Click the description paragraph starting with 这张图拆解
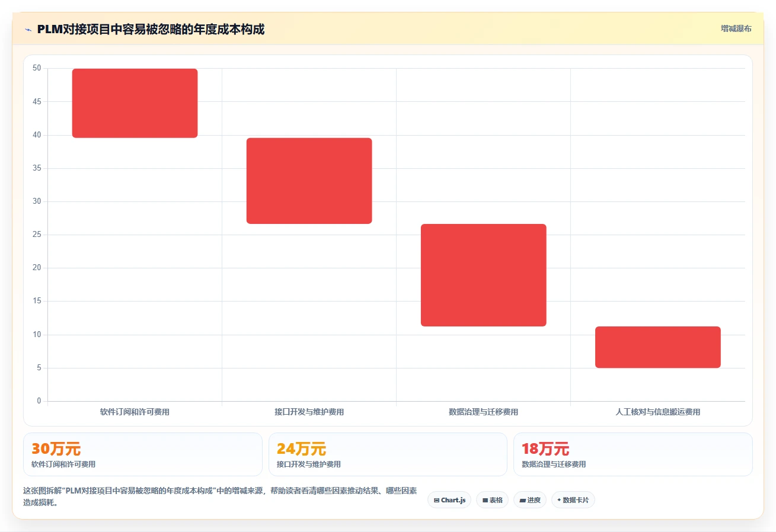The width and height of the screenshot is (776, 532). click(220, 497)
